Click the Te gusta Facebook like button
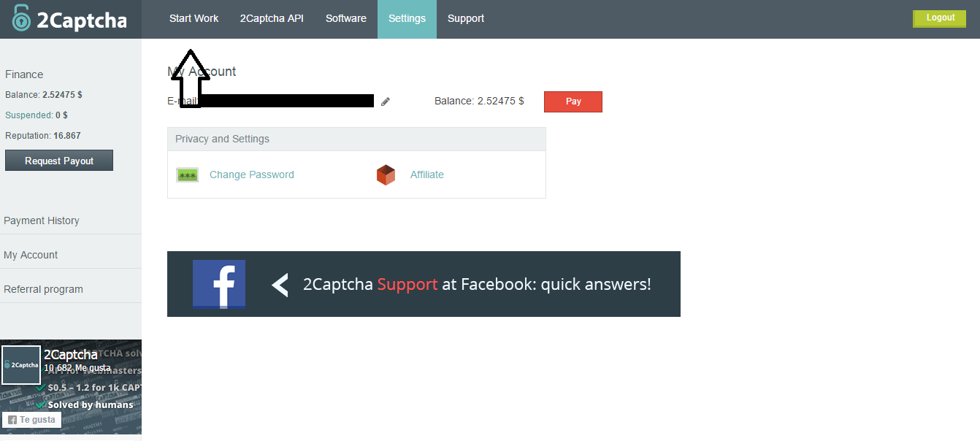This screenshot has width=980, height=441. tap(31, 420)
